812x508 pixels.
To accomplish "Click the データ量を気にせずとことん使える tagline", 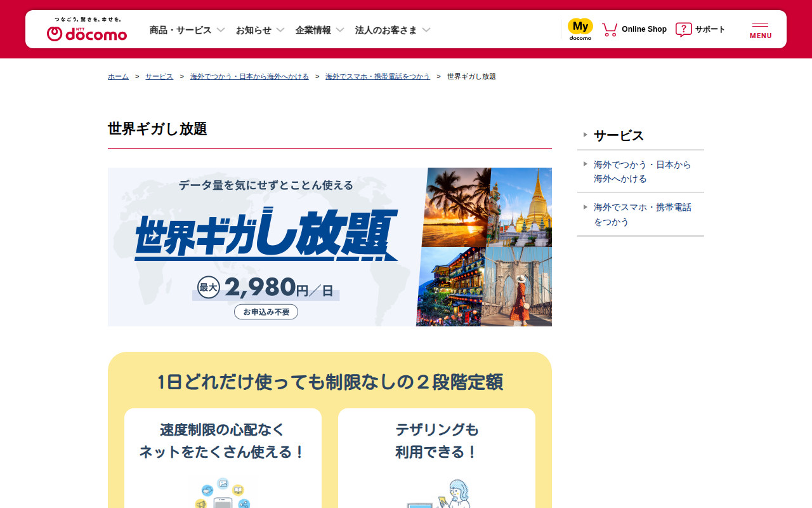I will pyautogui.click(x=266, y=185).
